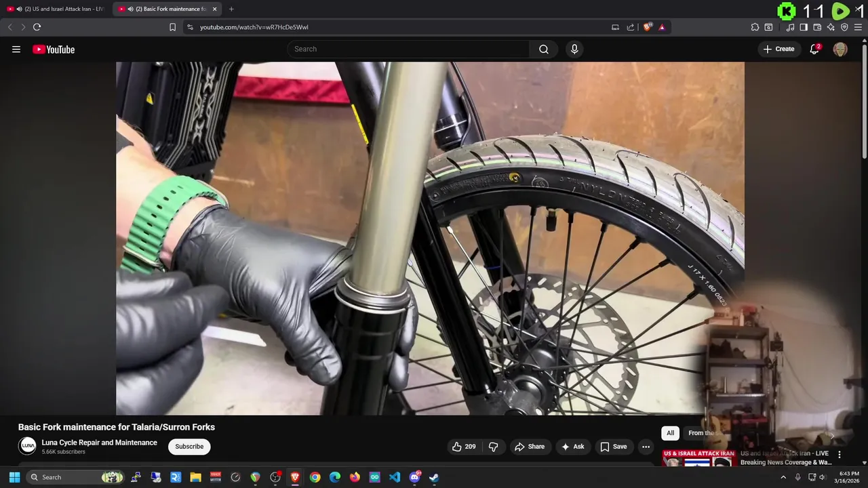Click the browser address bar URL
Image resolution: width=868 pixels, height=488 pixels.
pos(254,27)
